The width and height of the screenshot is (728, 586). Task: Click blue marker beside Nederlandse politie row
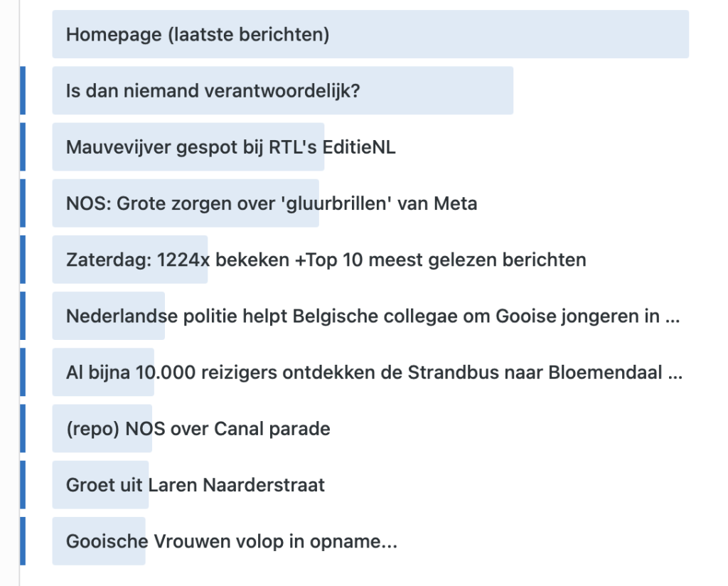tap(23, 316)
